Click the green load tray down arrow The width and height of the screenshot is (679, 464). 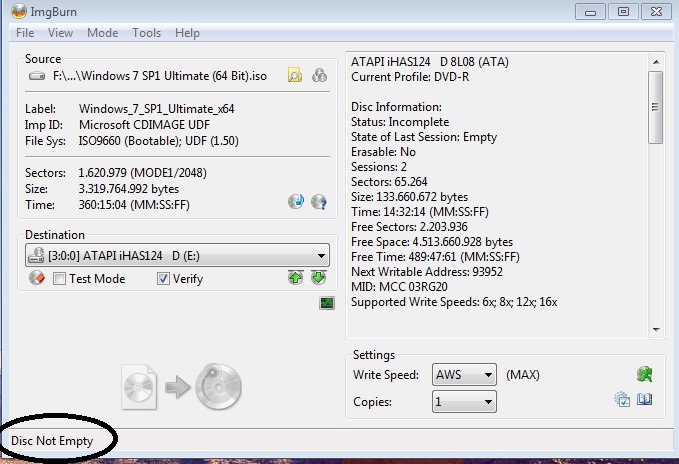click(319, 278)
